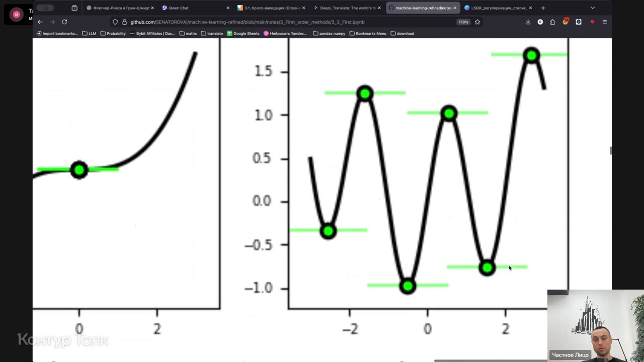This screenshot has width=644, height=362.
Task: Show site security padlock info
Action: pos(124,22)
